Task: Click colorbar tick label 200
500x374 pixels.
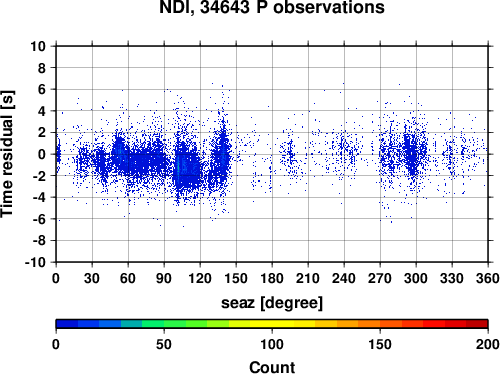Action: click(488, 344)
